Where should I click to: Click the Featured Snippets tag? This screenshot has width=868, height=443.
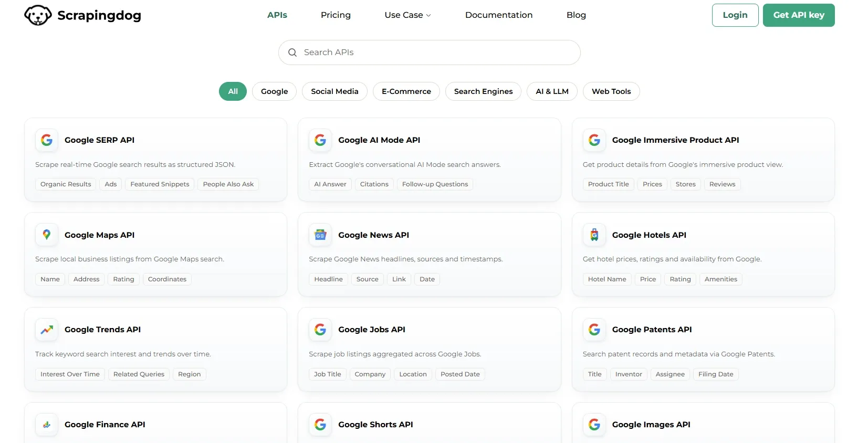tap(160, 184)
